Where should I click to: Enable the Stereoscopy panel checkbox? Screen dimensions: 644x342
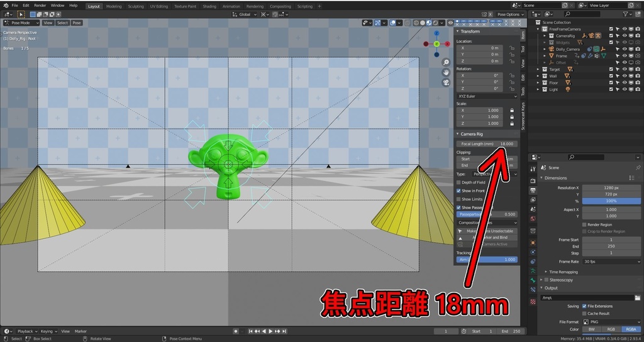(x=547, y=280)
